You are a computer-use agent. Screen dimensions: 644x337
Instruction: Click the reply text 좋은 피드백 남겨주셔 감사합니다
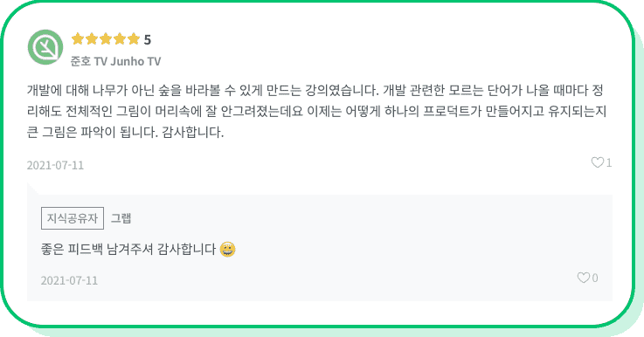pyautogui.click(x=128, y=249)
